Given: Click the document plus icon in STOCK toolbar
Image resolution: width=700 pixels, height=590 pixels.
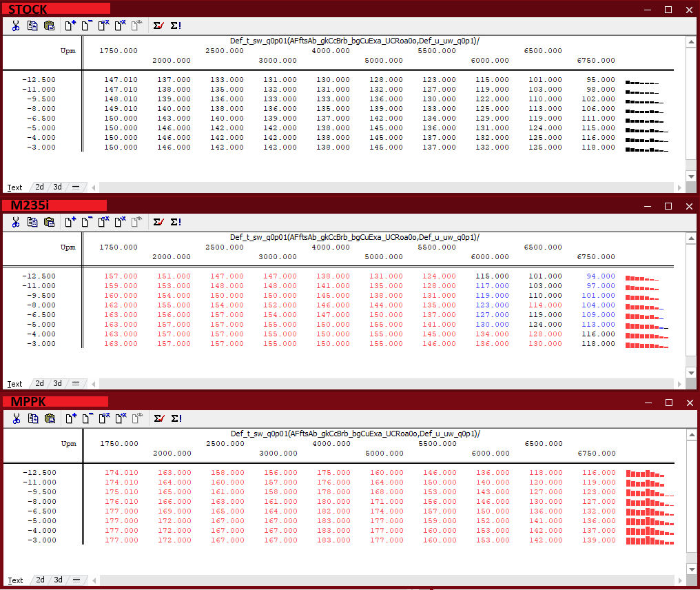Looking at the screenshot, I should [x=70, y=26].
